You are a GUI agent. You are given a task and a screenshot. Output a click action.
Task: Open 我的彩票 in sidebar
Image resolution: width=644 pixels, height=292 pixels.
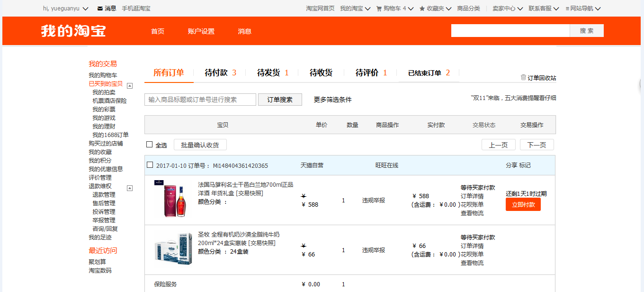point(104,109)
